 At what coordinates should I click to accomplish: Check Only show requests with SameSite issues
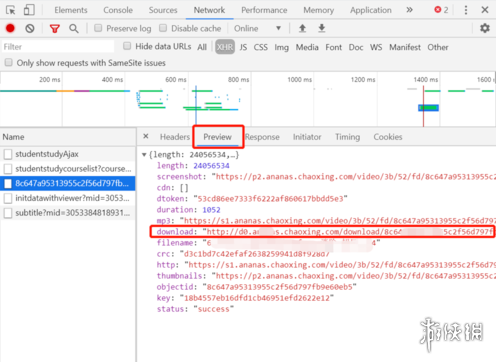tap(9, 62)
